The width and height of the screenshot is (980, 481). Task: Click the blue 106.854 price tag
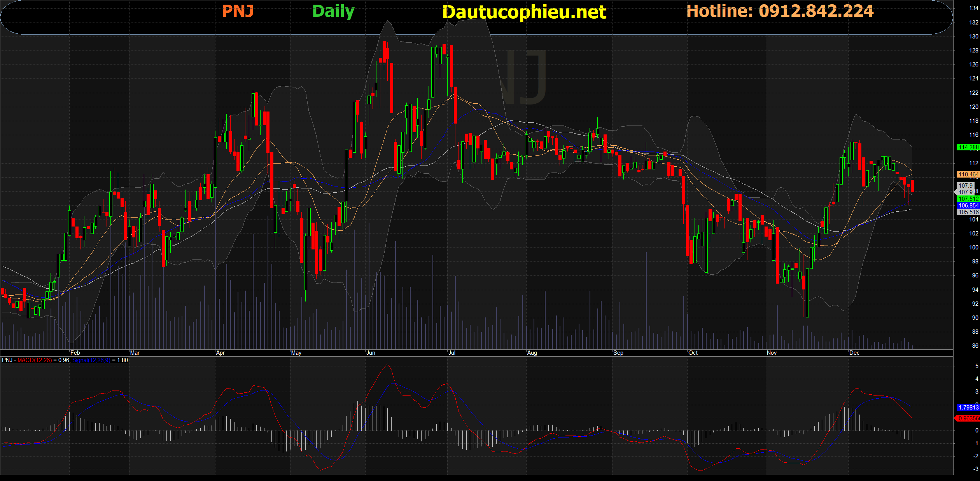968,206
